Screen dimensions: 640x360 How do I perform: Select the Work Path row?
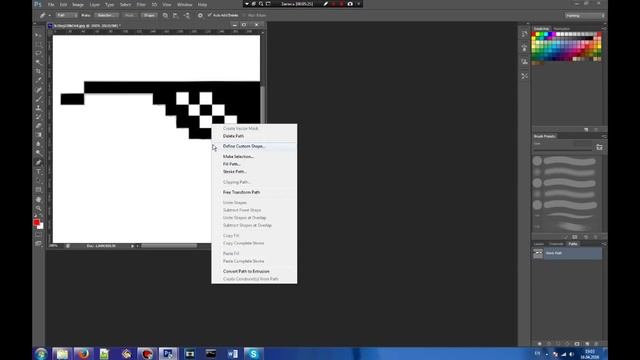(x=567, y=253)
